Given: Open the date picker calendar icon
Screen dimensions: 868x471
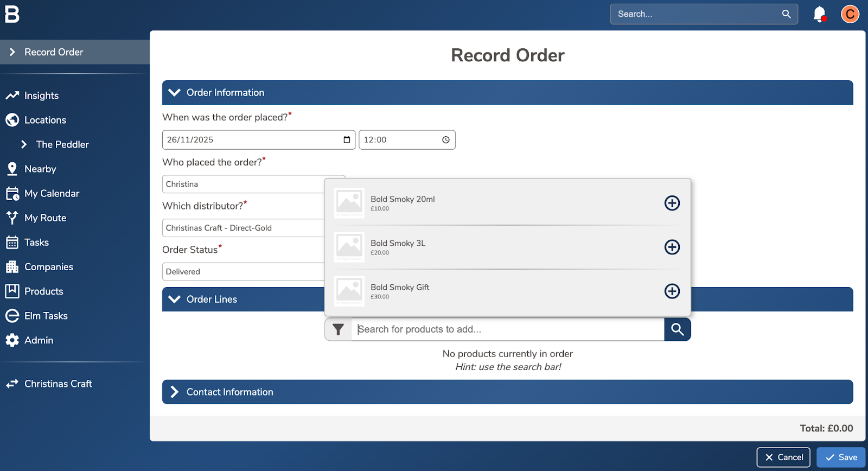Looking at the screenshot, I should coord(347,140).
